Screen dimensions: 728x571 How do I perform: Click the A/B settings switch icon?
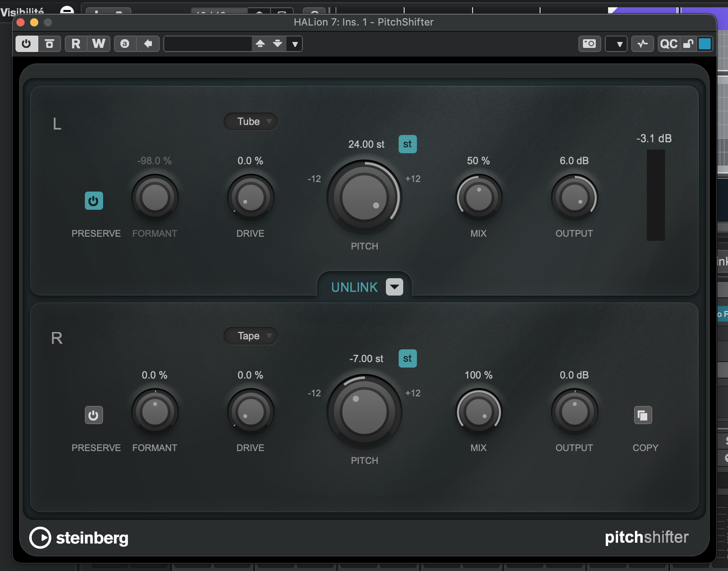[x=125, y=44]
